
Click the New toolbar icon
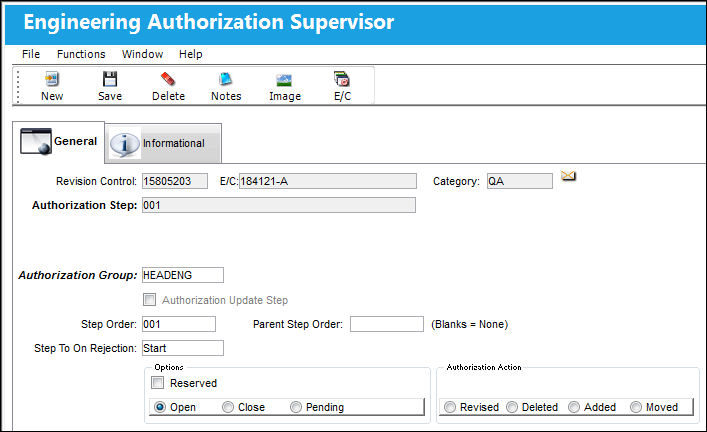(x=52, y=79)
